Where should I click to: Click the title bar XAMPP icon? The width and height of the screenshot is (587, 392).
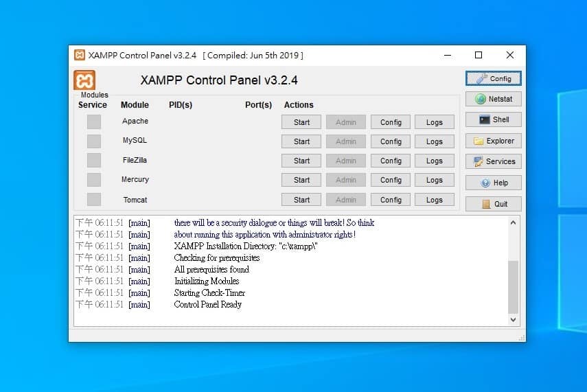point(80,55)
